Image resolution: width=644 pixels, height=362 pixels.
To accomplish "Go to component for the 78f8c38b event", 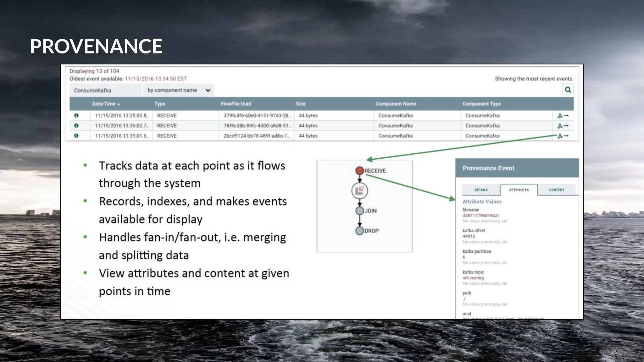I will pos(566,126).
